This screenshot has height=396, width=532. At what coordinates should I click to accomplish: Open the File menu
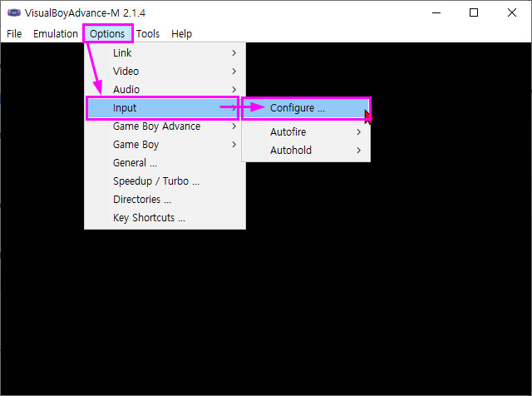coord(14,33)
